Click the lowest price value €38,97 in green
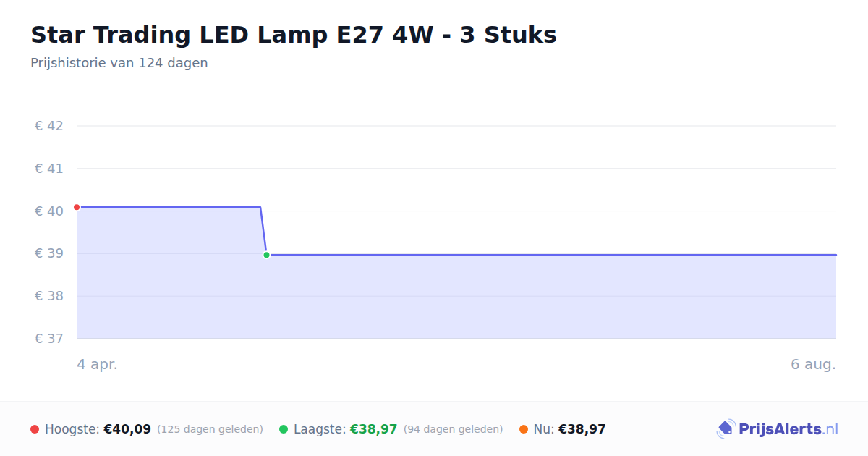Screen dimensions: 868x456 [x=373, y=429]
